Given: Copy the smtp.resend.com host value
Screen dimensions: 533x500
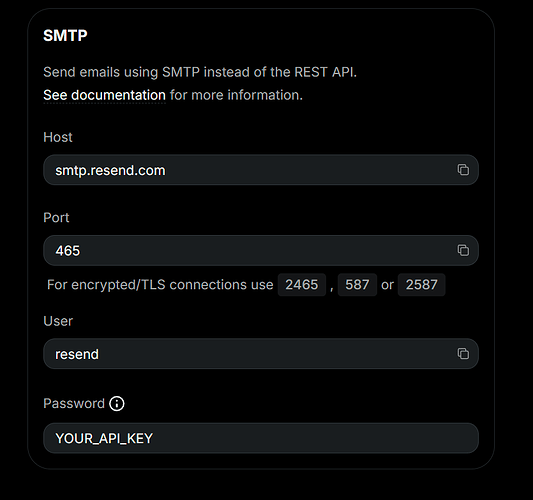Looking at the screenshot, I should pyautogui.click(x=463, y=169).
